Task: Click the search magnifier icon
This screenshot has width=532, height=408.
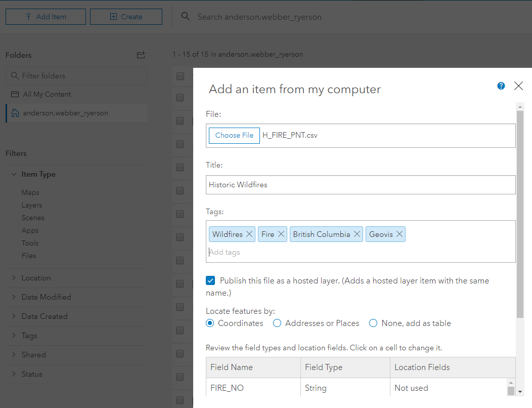Action: pos(186,17)
